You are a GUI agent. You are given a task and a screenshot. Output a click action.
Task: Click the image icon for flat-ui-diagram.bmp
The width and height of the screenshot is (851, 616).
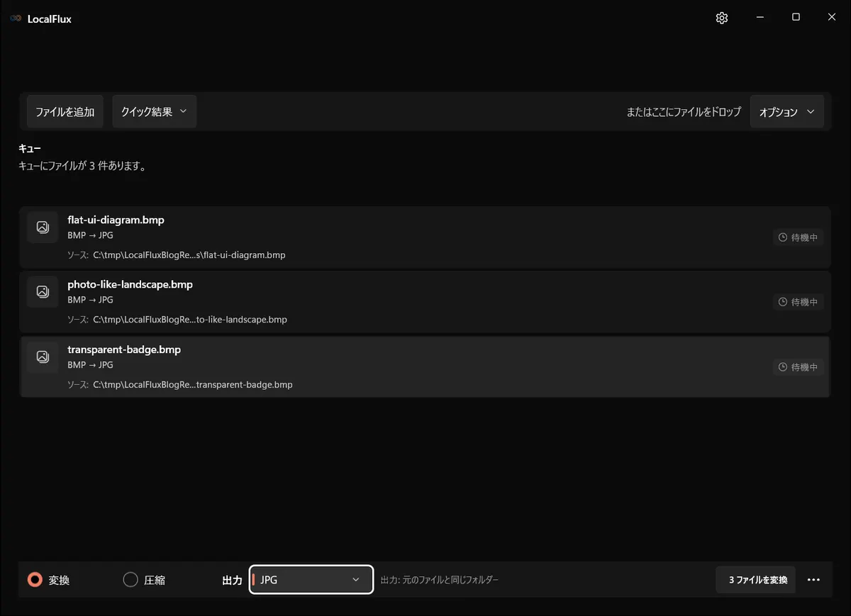[x=43, y=227]
